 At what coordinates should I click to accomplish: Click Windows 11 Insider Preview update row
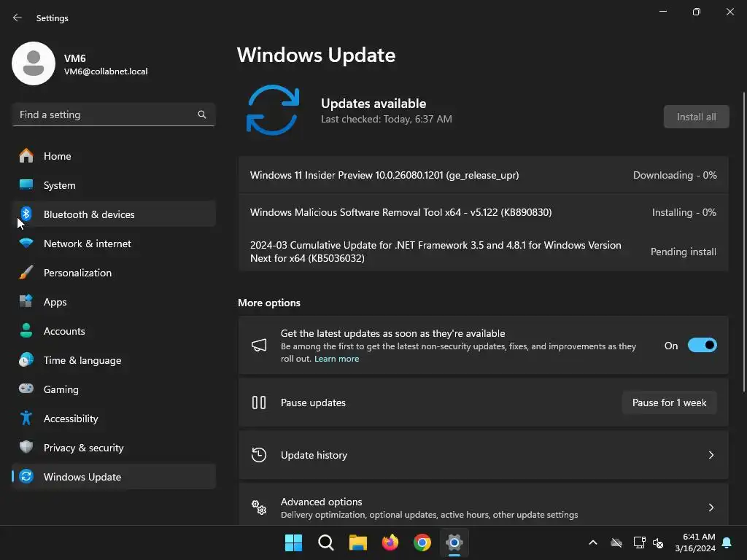pyautogui.click(x=483, y=175)
